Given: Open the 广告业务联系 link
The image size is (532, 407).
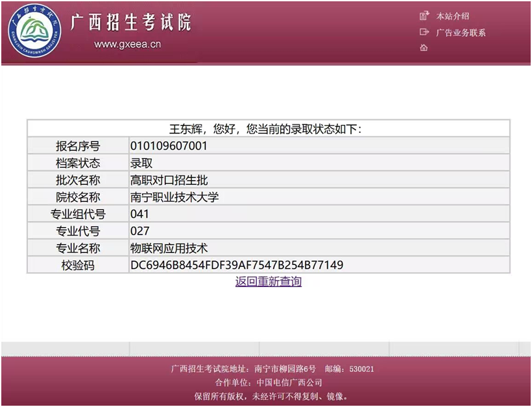Looking at the screenshot, I should 461,32.
